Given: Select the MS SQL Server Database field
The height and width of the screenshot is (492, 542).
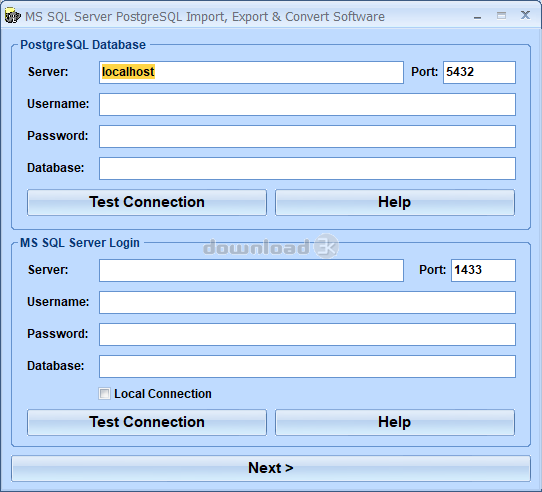Looking at the screenshot, I should (x=307, y=366).
